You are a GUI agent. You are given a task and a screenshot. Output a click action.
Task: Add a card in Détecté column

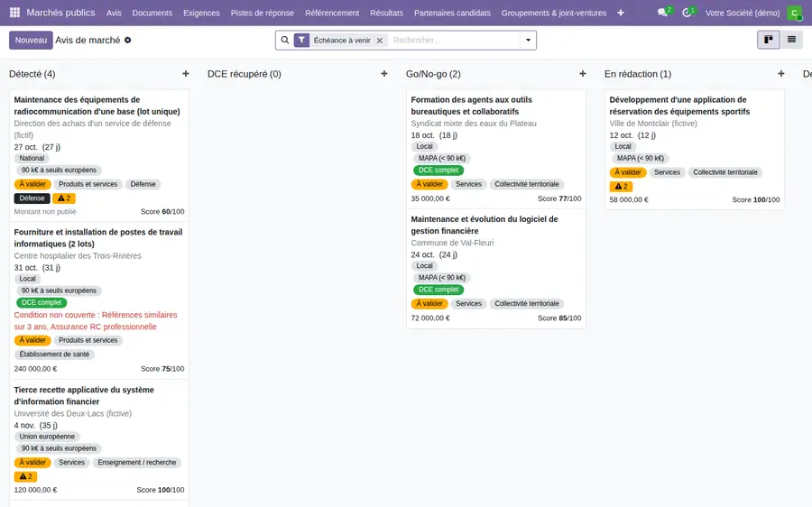[185, 74]
